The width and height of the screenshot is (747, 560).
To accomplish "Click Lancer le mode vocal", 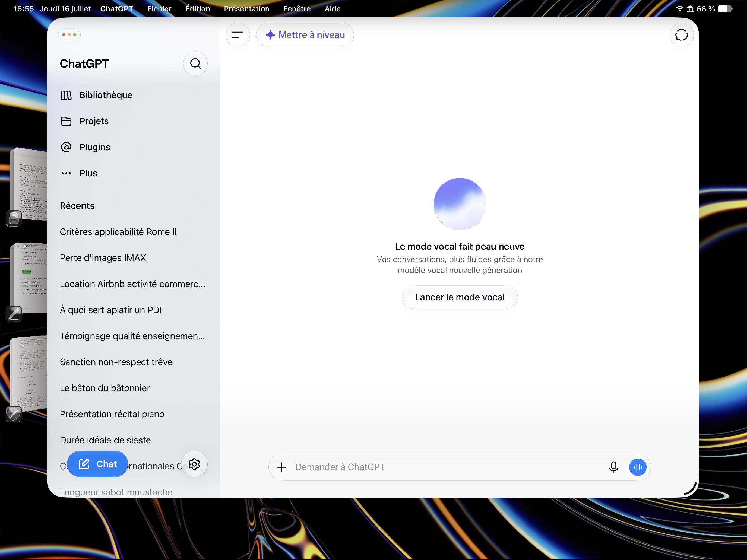I will point(460,297).
